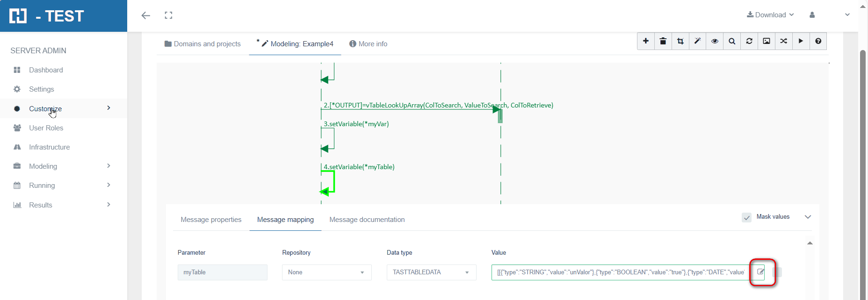Expand the Download dropdown menu
The width and height of the screenshot is (868, 300).
[x=770, y=15]
